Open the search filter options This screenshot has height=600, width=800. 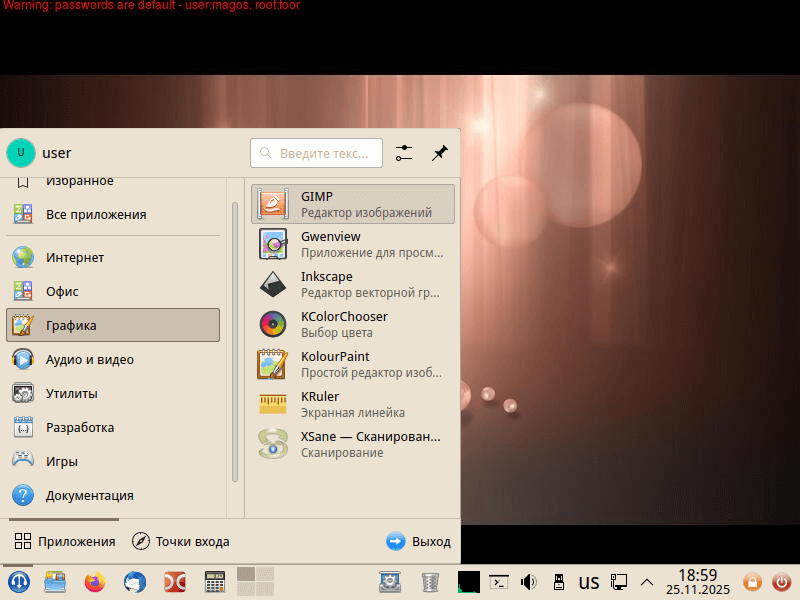[404, 153]
